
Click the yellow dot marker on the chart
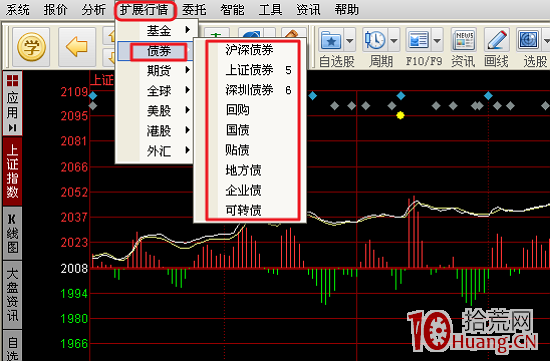(x=400, y=115)
